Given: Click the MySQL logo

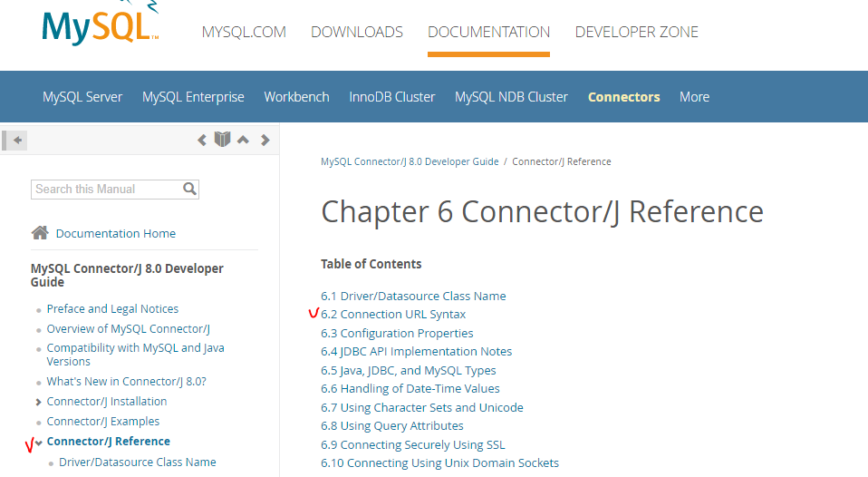Looking at the screenshot, I should click(x=101, y=24).
